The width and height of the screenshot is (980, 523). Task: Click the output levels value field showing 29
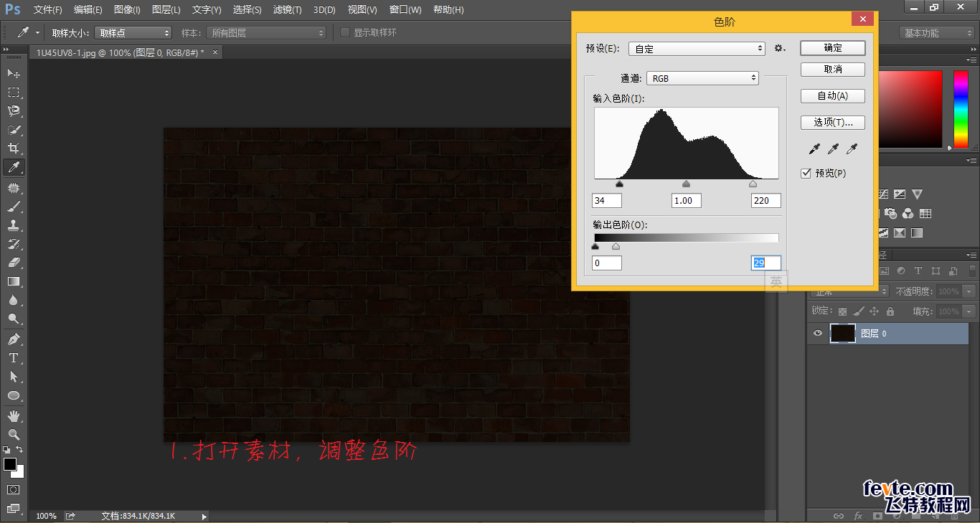[x=765, y=263]
